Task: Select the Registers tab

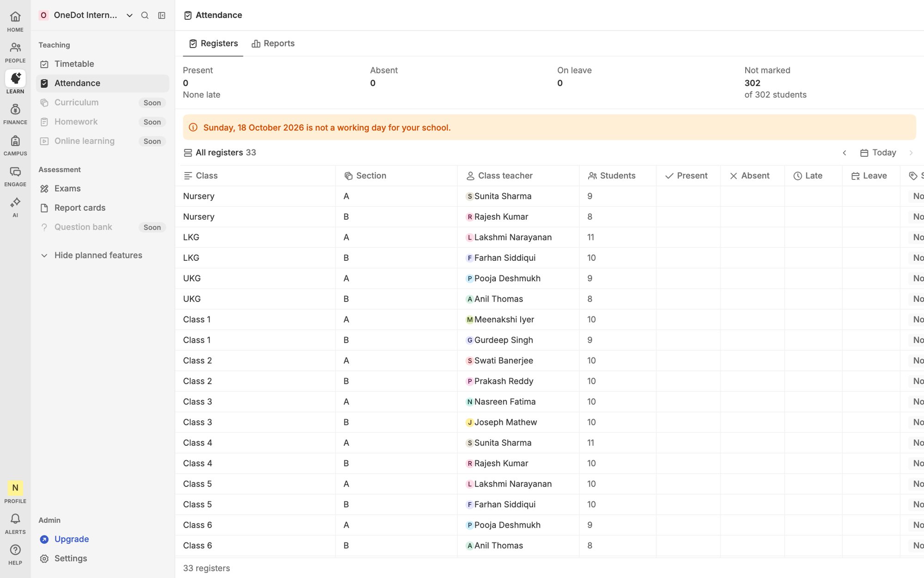Action: click(x=213, y=43)
